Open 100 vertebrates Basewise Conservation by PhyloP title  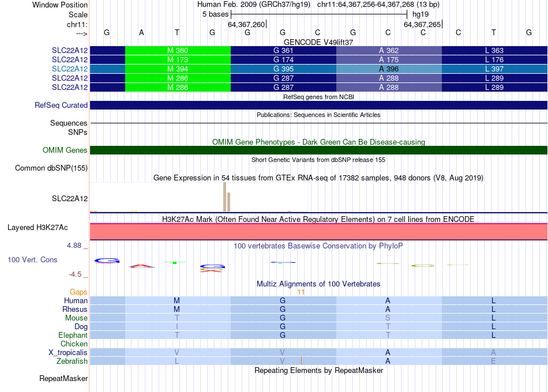click(318, 246)
